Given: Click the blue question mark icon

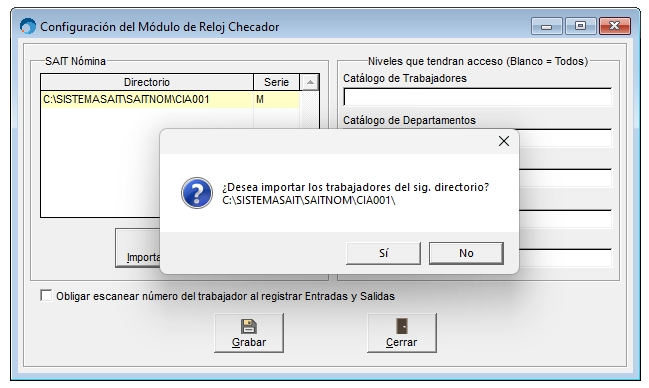Looking at the screenshot, I should [x=197, y=193].
